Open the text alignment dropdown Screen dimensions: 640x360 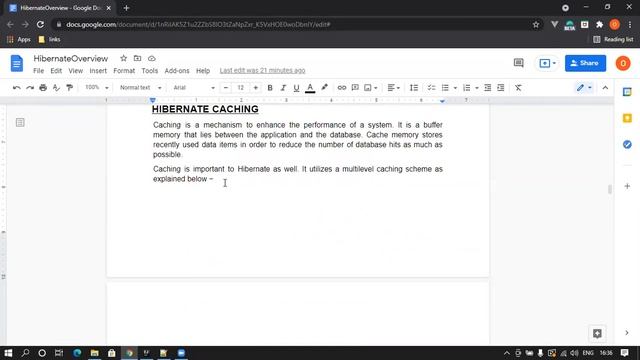click(393, 88)
